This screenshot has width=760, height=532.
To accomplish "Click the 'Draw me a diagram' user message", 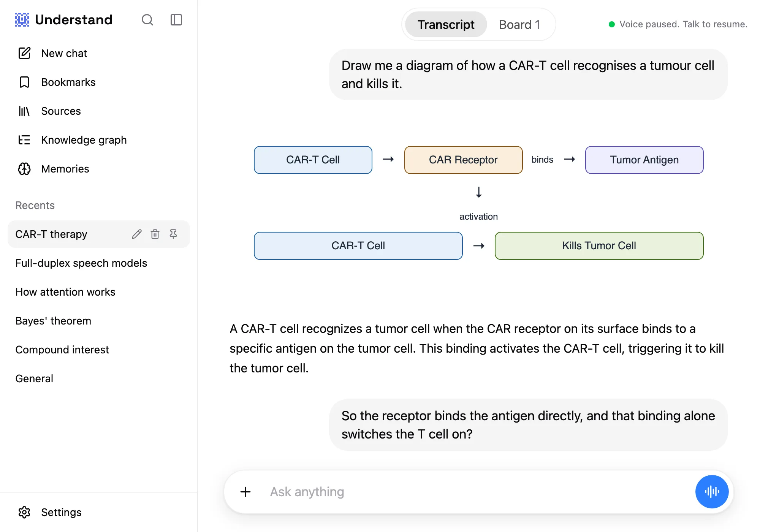I will (529, 74).
